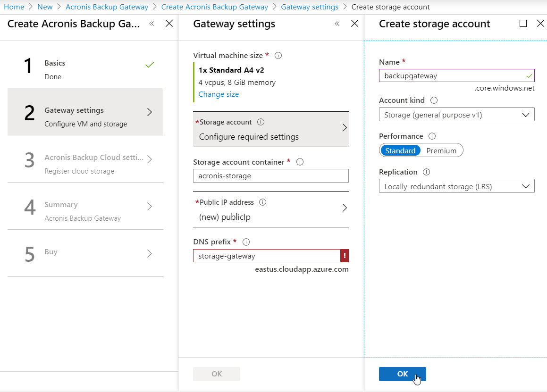Open Acronis Backup Cloud settings step chevron
The height and width of the screenshot is (392, 547).
[150, 159]
